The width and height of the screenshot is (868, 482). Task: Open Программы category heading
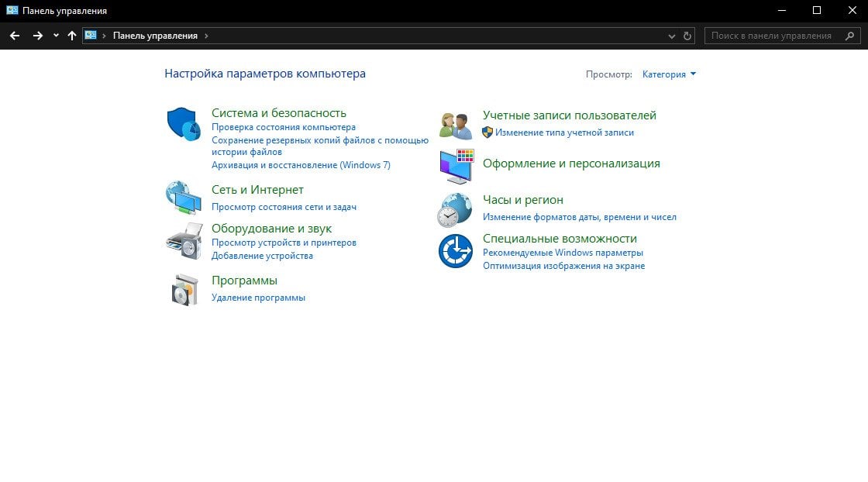point(244,281)
